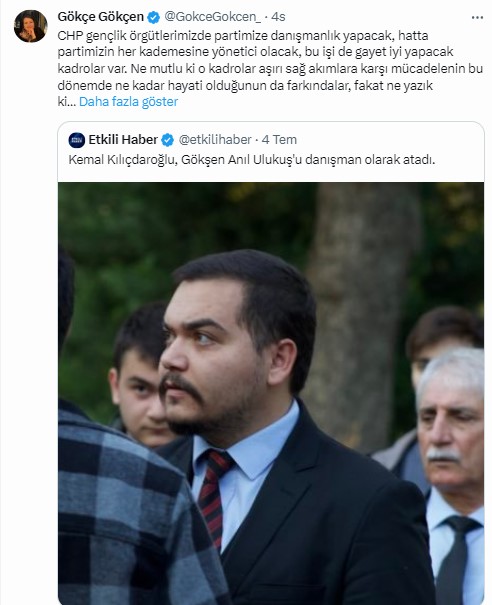This screenshot has height=605, width=492.
Task: Click the CHP gençlik tweet body text
Action: 270,68
